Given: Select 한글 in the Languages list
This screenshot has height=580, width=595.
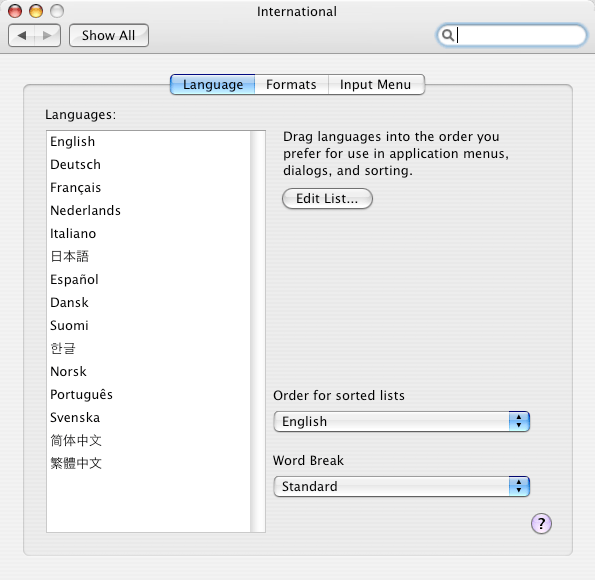Looking at the screenshot, I should (x=148, y=348).
